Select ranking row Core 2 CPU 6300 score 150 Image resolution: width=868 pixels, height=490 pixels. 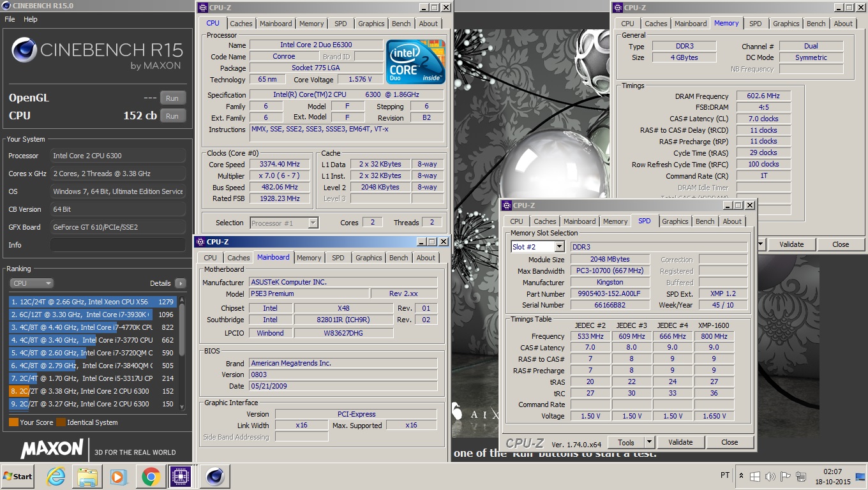click(93, 404)
